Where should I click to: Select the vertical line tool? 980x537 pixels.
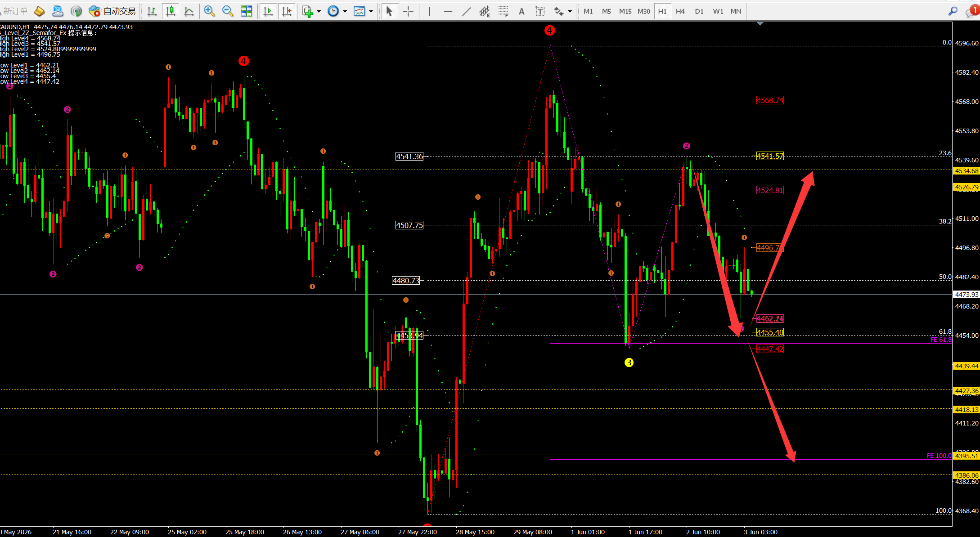[429, 11]
